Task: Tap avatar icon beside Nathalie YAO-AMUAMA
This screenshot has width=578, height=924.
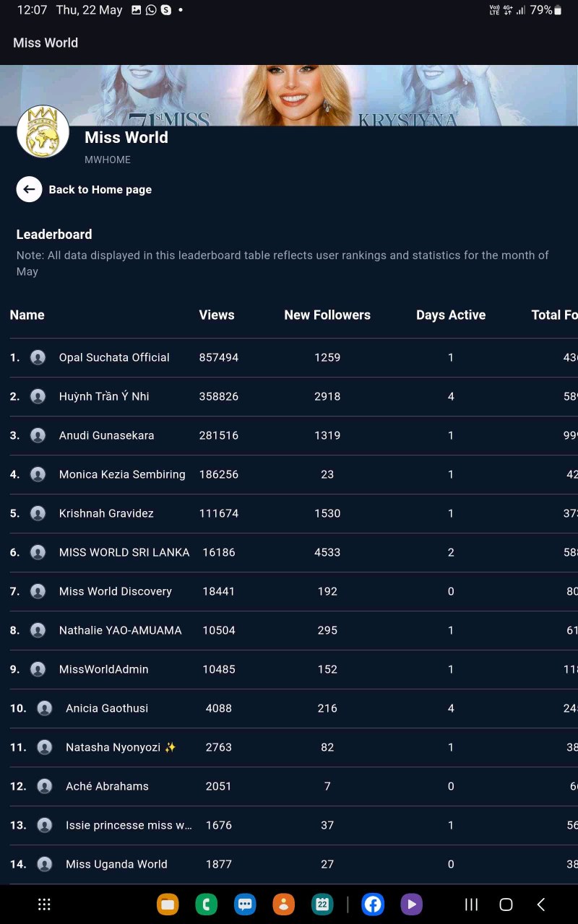Action: 38,630
